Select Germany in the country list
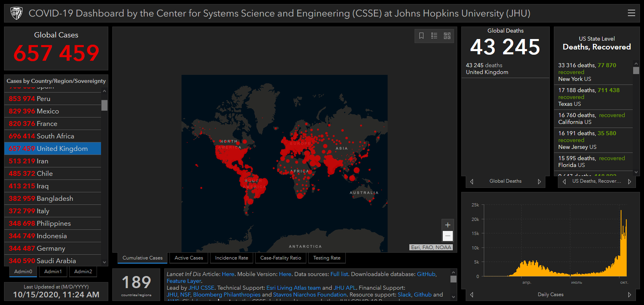 point(53,248)
